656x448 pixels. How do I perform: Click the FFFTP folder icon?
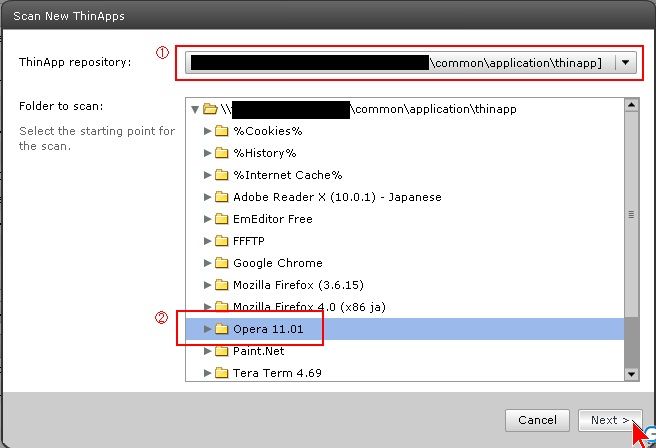(221, 241)
